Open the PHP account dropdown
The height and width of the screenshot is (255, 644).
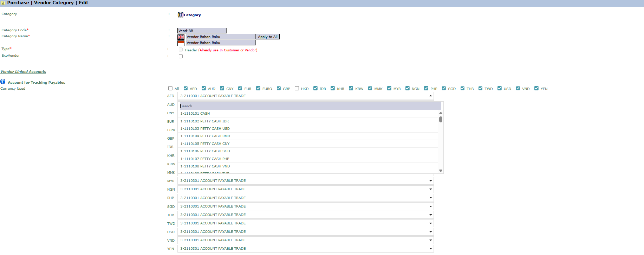click(x=305, y=198)
